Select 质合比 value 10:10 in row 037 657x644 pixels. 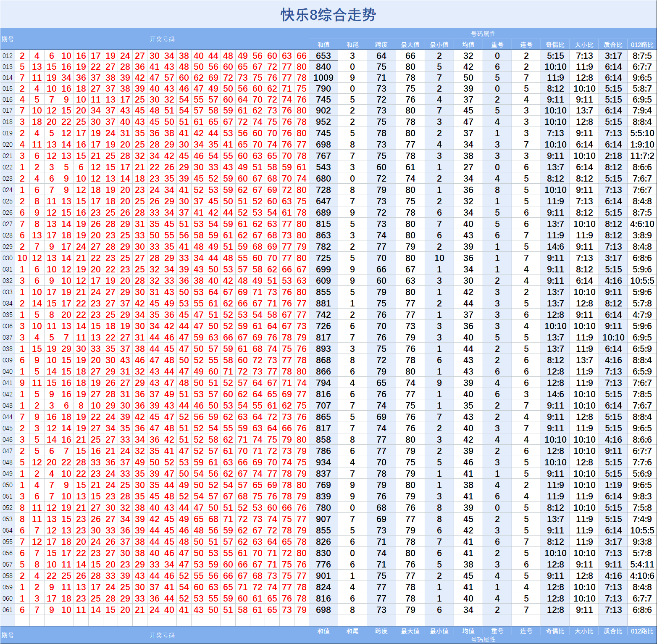coord(613,338)
